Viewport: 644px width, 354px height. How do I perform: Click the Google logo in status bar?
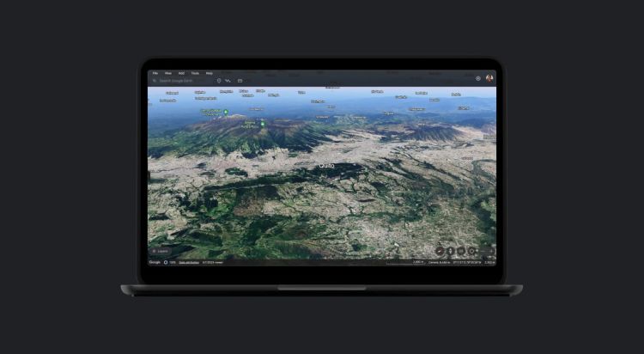155,262
